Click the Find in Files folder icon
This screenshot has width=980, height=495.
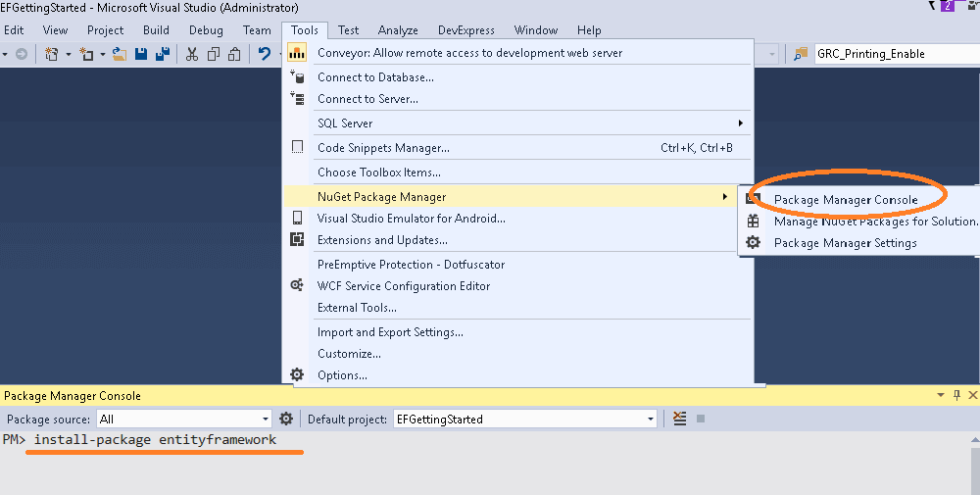coord(800,54)
